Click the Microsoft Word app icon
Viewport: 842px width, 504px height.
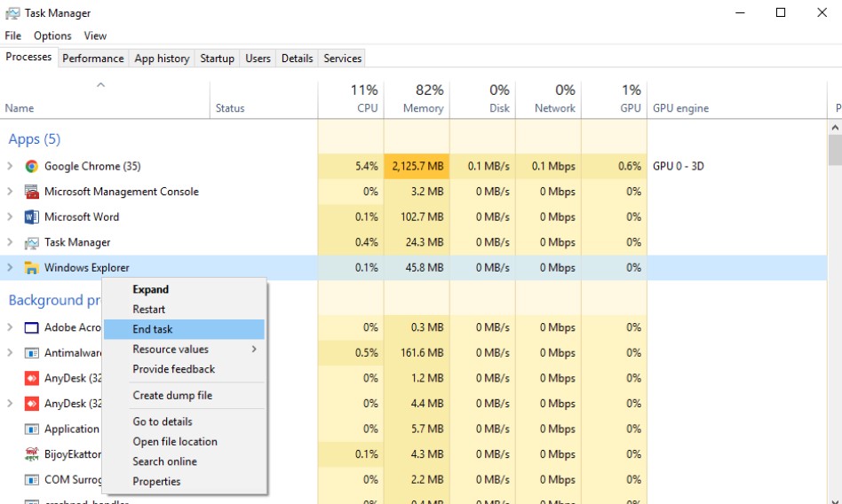click(x=32, y=217)
